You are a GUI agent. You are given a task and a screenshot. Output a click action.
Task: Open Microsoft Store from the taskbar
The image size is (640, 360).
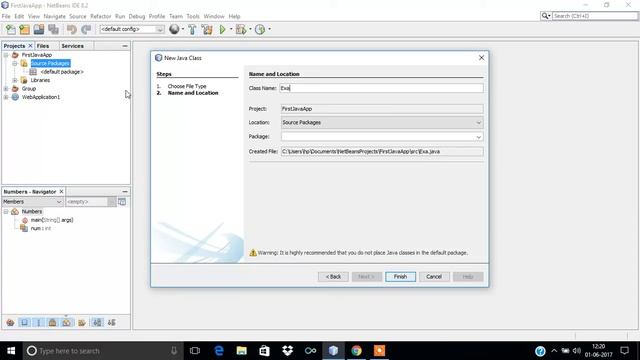click(x=264, y=351)
